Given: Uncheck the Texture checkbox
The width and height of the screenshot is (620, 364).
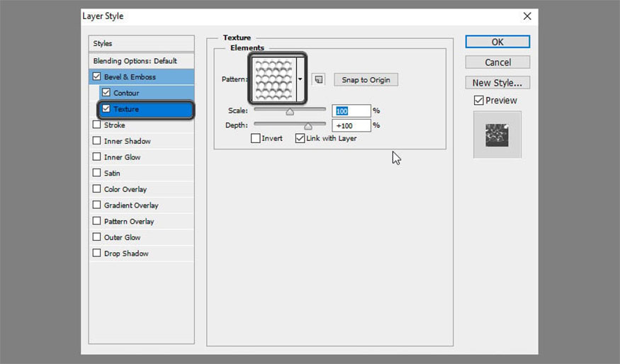Looking at the screenshot, I should point(106,109).
